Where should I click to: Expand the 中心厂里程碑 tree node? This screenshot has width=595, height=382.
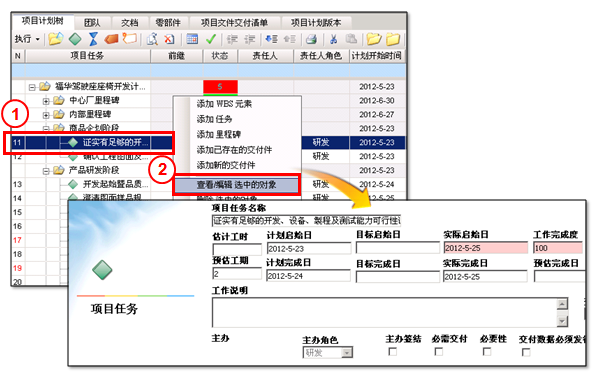coord(46,101)
